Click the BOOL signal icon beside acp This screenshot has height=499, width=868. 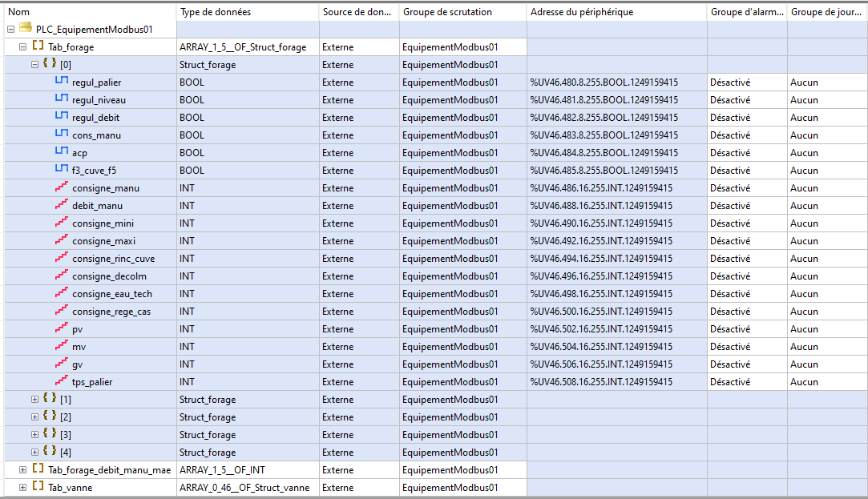pos(62,152)
